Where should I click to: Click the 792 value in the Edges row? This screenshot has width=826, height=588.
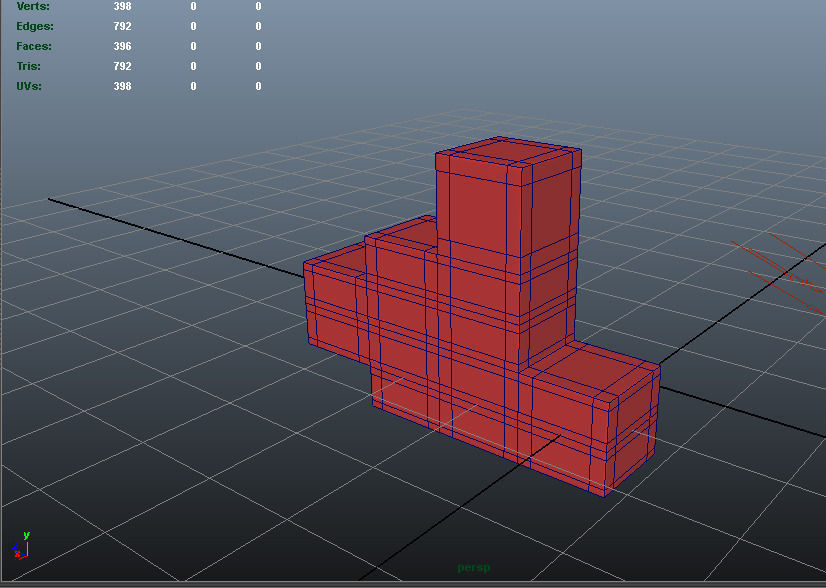[x=122, y=26]
